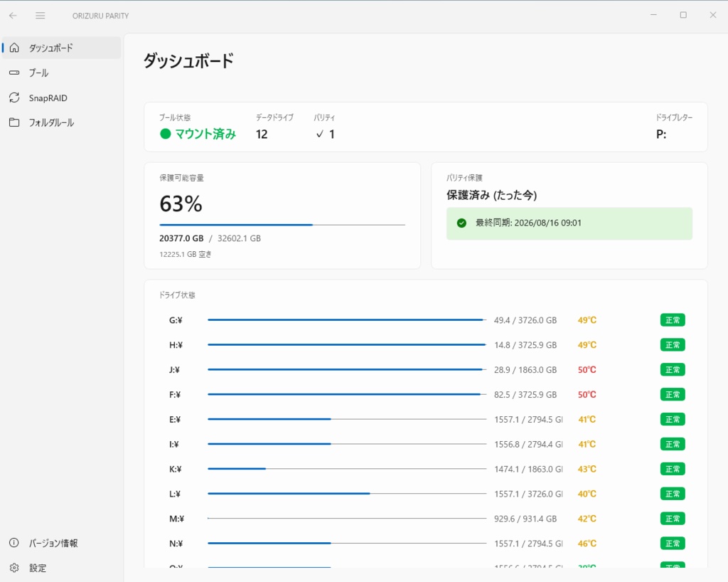This screenshot has height=582, width=728.
Task: Click the 正常 badge for H:¥
Action: (673, 344)
